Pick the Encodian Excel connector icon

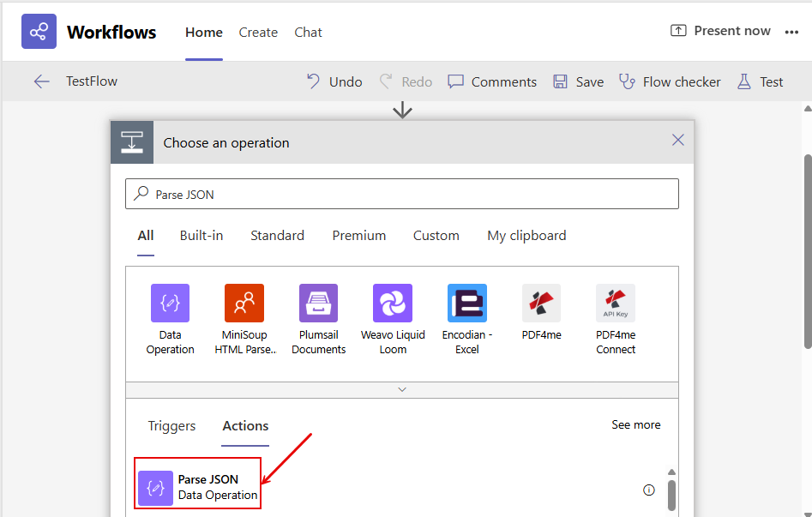467,304
